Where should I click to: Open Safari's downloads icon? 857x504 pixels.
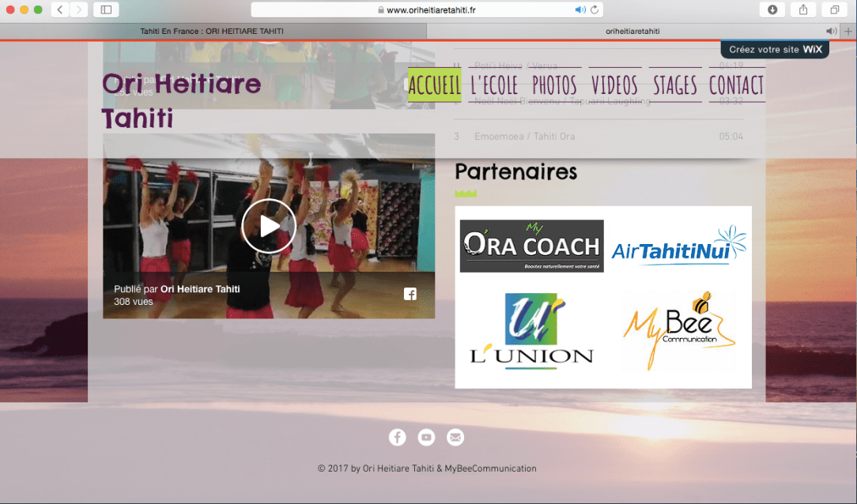click(772, 9)
